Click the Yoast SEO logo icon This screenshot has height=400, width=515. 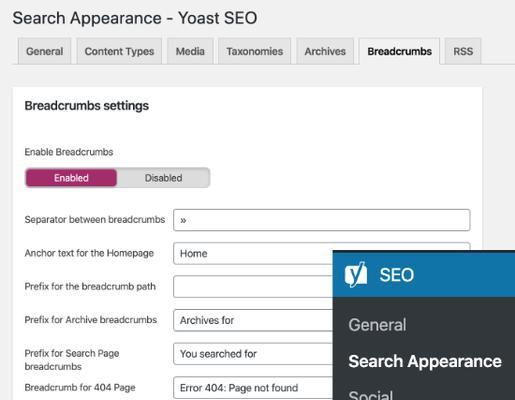pyautogui.click(x=356, y=275)
